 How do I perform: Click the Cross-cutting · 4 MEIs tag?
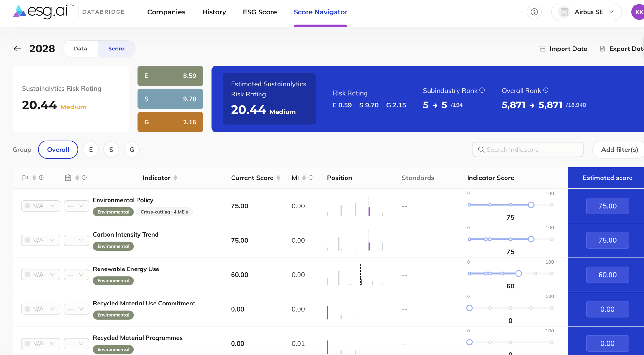pyautogui.click(x=164, y=212)
